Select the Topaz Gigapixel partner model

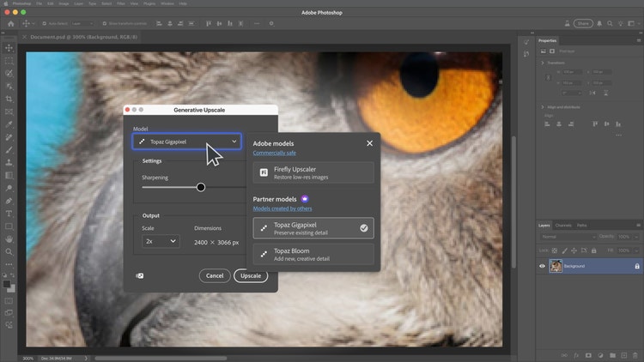(313, 228)
